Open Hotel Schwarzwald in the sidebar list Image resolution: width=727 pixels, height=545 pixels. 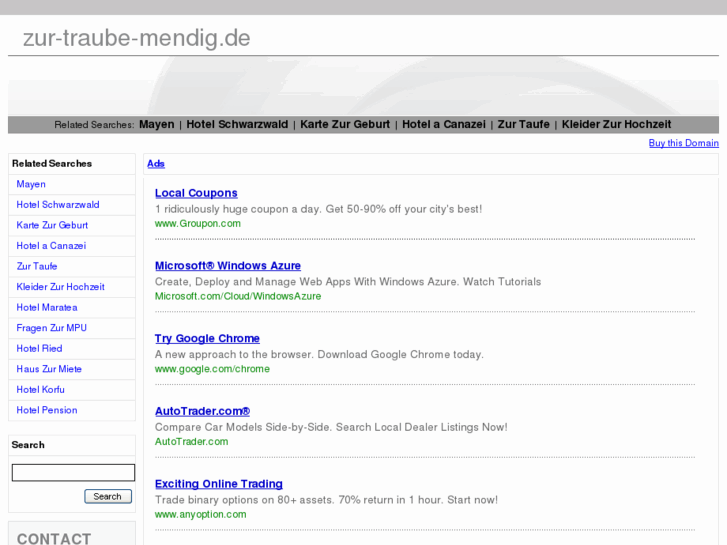click(58, 205)
